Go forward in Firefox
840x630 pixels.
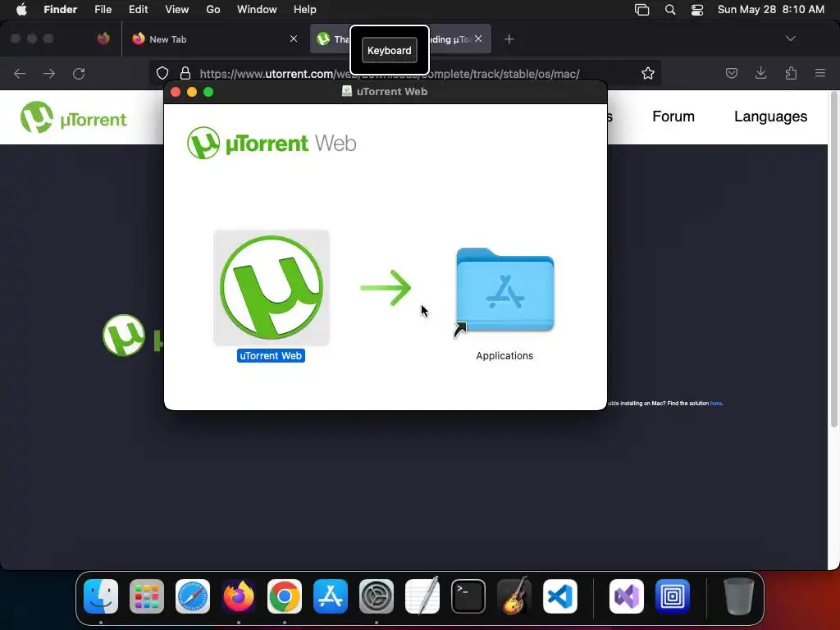pos(49,73)
